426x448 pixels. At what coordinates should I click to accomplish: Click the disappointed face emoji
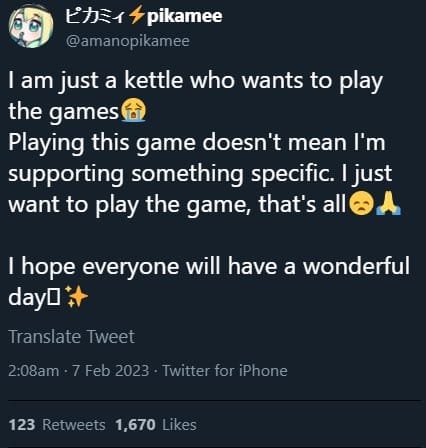[361, 203]
